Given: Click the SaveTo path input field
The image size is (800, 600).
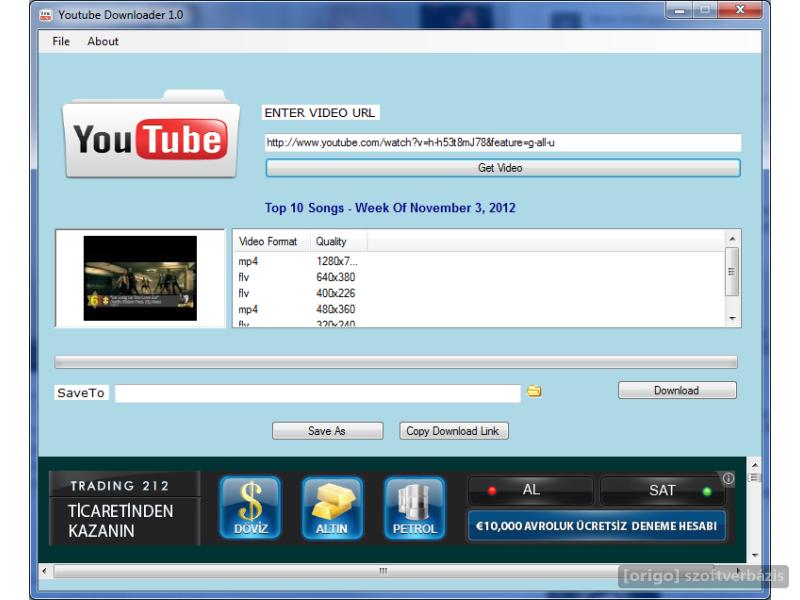Looking at the screenshot, I should coord(317,393).
